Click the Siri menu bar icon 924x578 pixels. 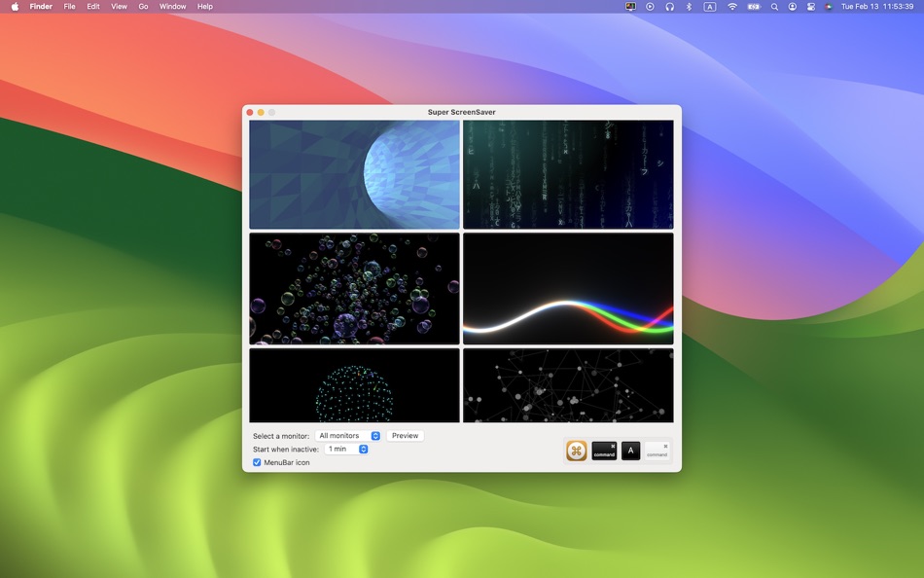pos(829,7)
